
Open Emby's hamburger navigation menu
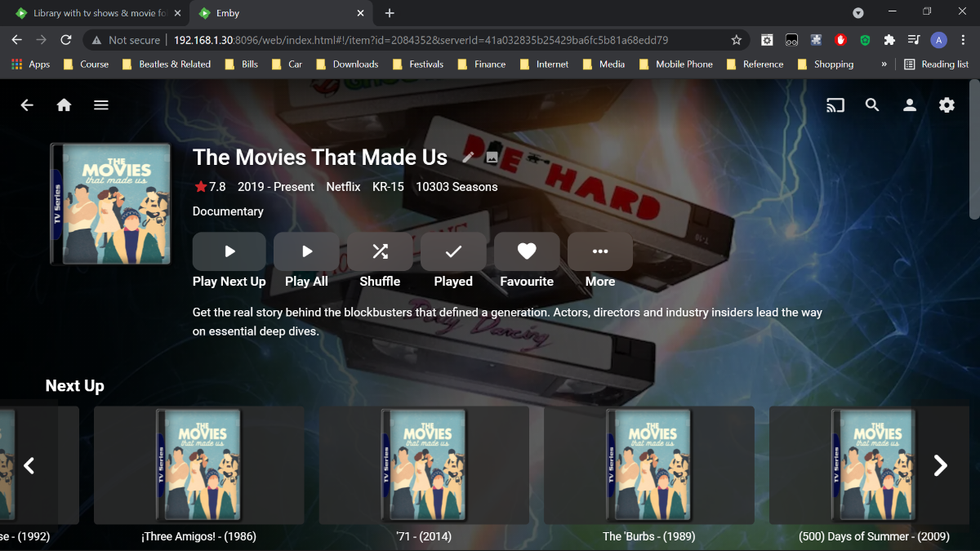pos(101,105)
